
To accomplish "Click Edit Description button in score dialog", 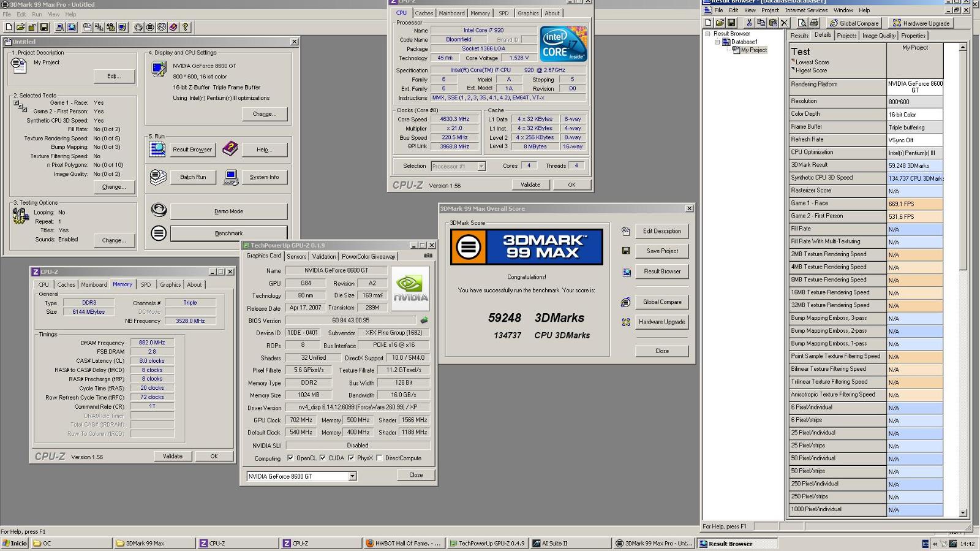I will point(661,231).
